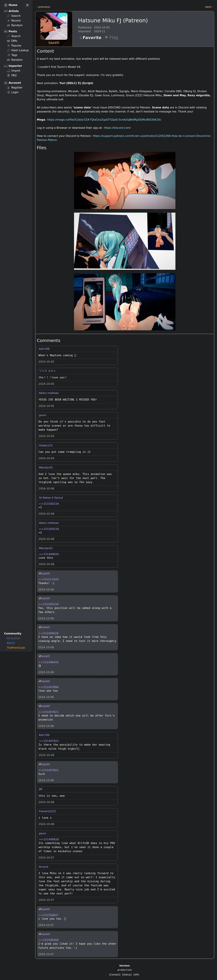The height and width of the screenshot is (980, 217).
Task: Open Random under the Posts section
Action: [17, 60]
